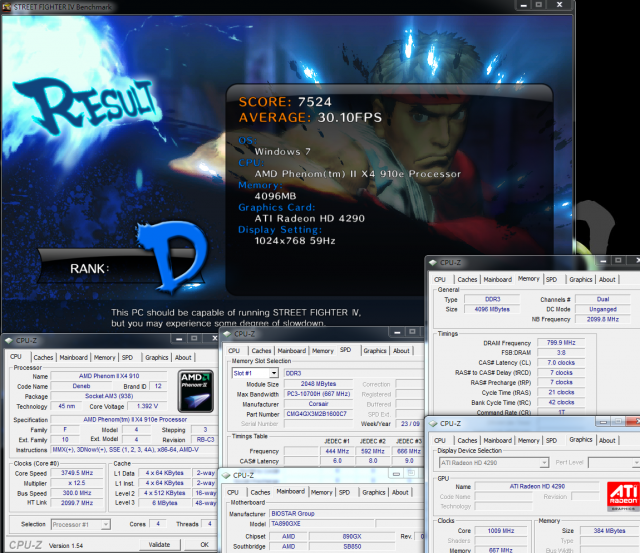Click the Channels # value 'Dual'

[603, 299]
